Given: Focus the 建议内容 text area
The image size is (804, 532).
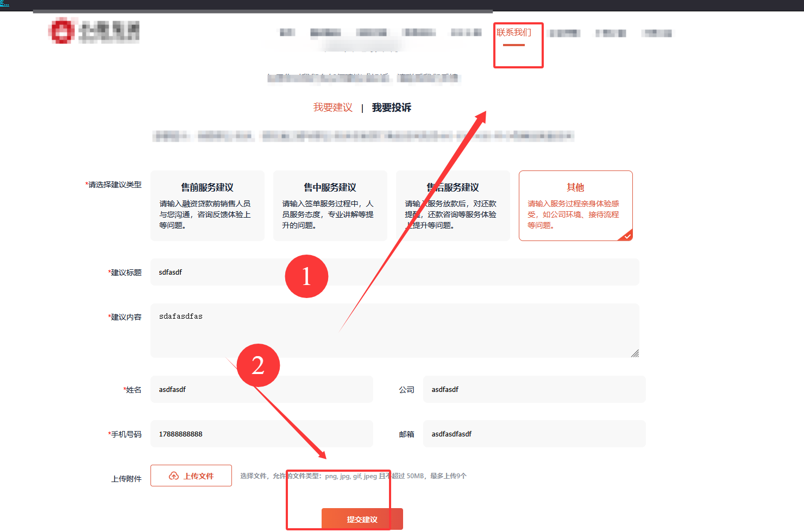Looking at the screenshot, I should pos(394,330).
